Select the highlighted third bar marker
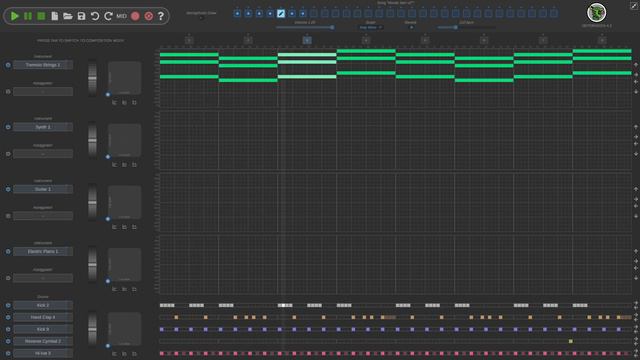Viewport: 640px width, 360px height. (307, 40)
